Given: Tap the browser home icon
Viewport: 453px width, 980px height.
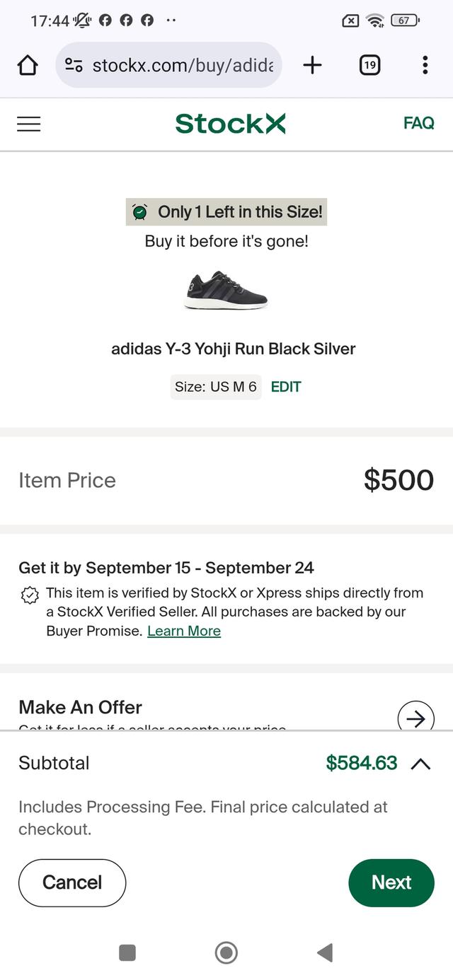Looking at the screenshot, I should 28,66.
